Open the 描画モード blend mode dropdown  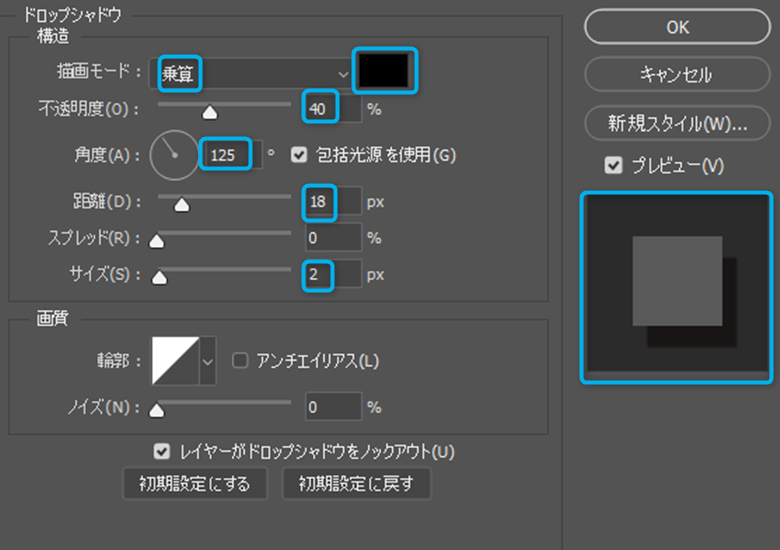[251, 74]
